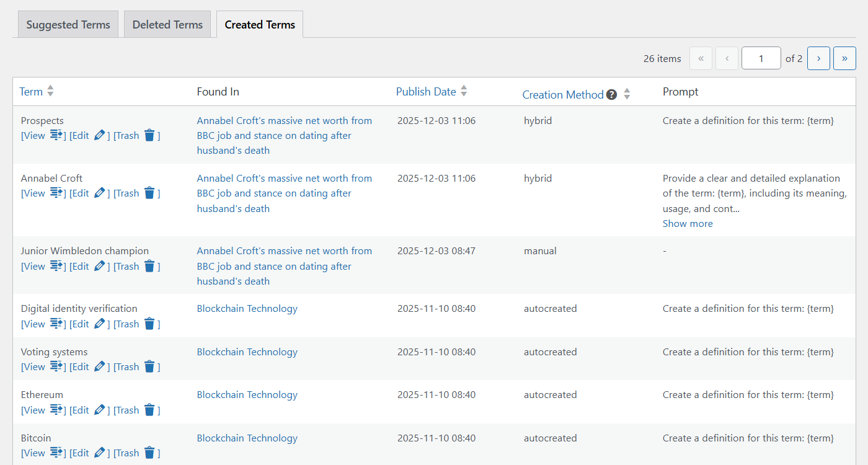Edit the Annabel Croft term
Viewport: 868px width, 465px height.
coord(79,193)
